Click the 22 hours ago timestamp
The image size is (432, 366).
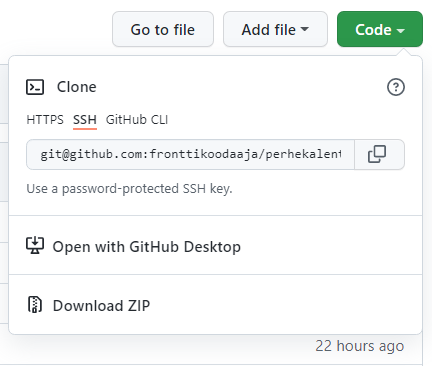(360, 346)
